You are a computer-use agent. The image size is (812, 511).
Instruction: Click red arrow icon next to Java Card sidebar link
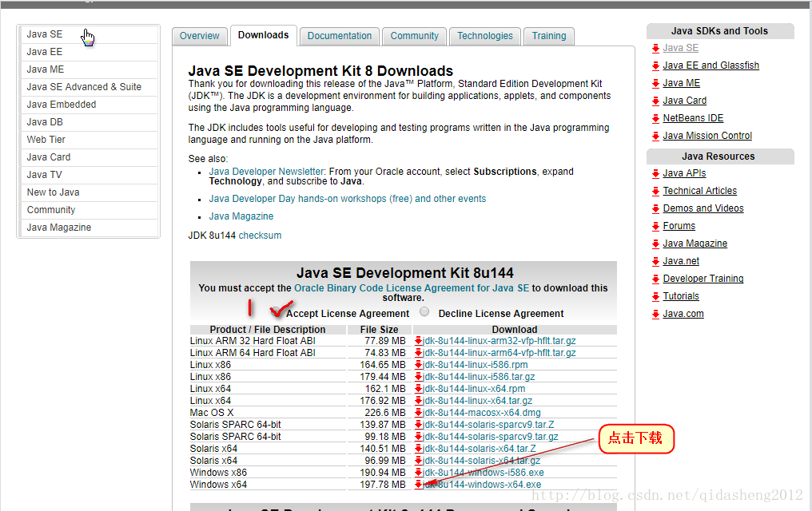click(655, 101)
